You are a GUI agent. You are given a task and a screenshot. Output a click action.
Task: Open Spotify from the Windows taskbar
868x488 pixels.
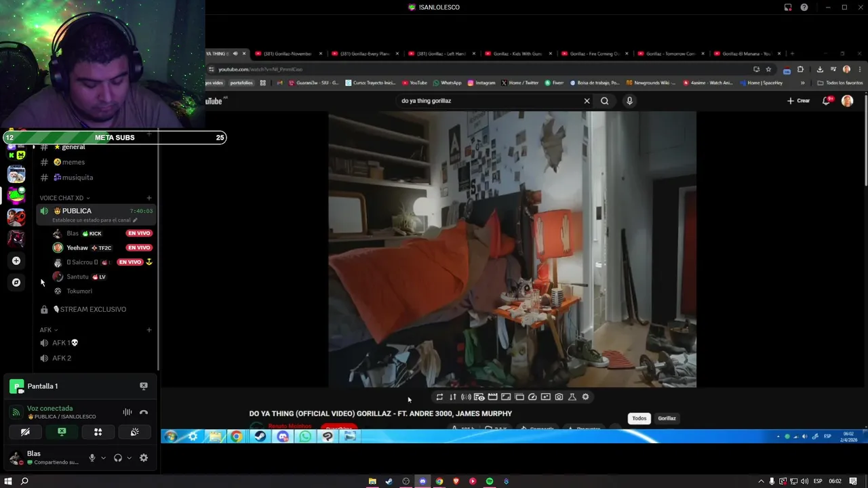[490, 481]
